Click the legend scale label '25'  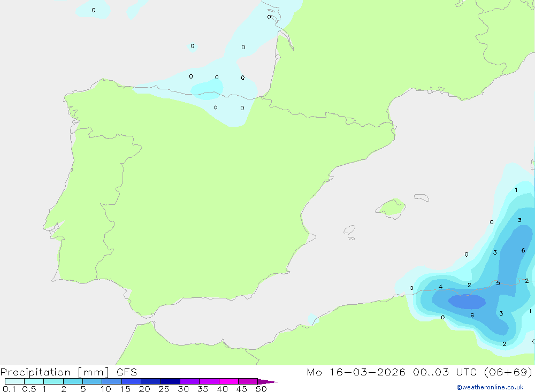[164, 389]
